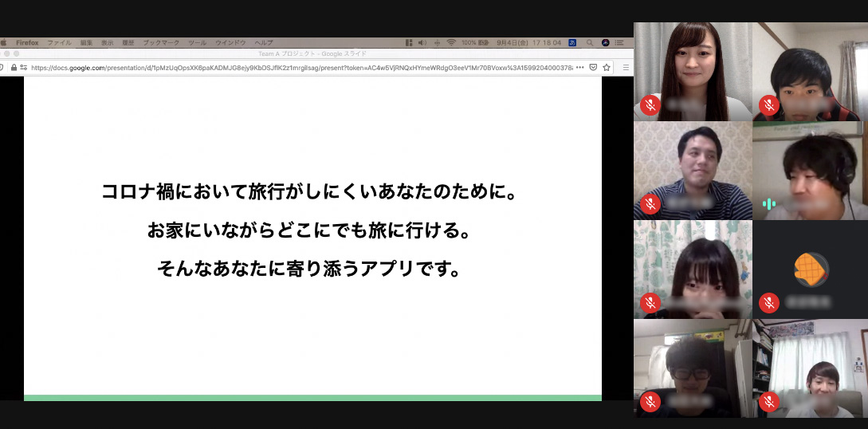Open the 表示 menu
The image size is (868, 429).
click(108, 42)
